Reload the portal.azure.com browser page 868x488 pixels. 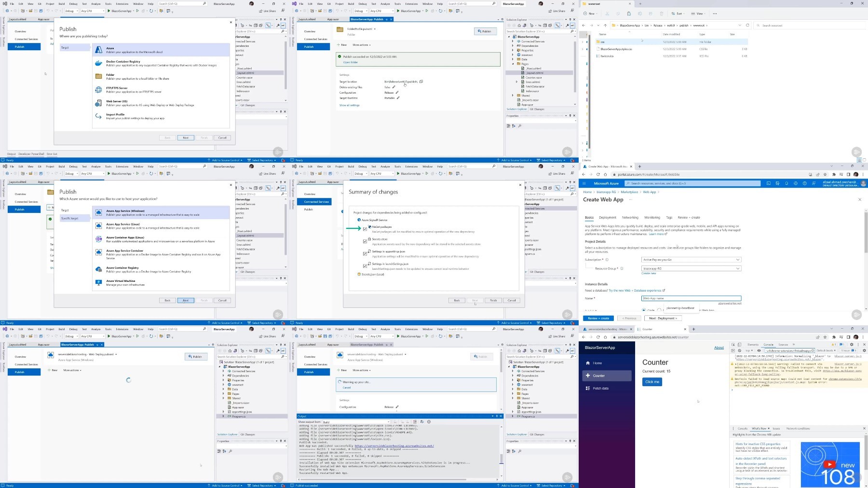coord(598,174)
